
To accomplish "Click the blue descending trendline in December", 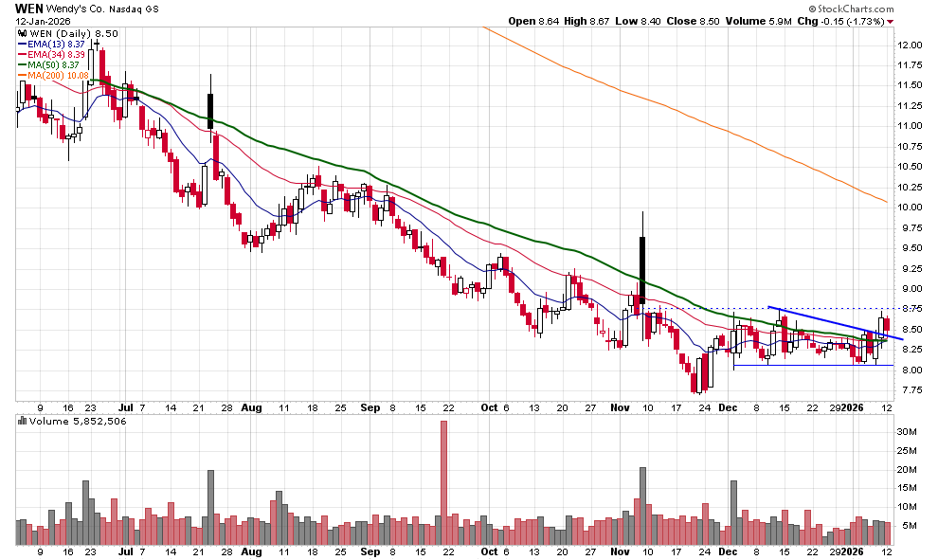I will [x=834, y=323].
